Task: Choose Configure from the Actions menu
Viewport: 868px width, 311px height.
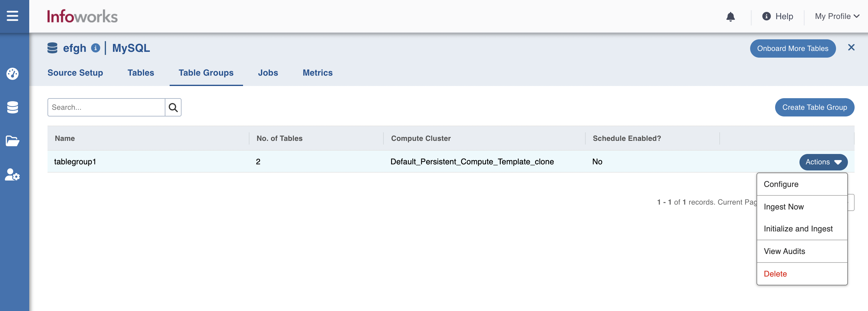Action: coord(802,184)
